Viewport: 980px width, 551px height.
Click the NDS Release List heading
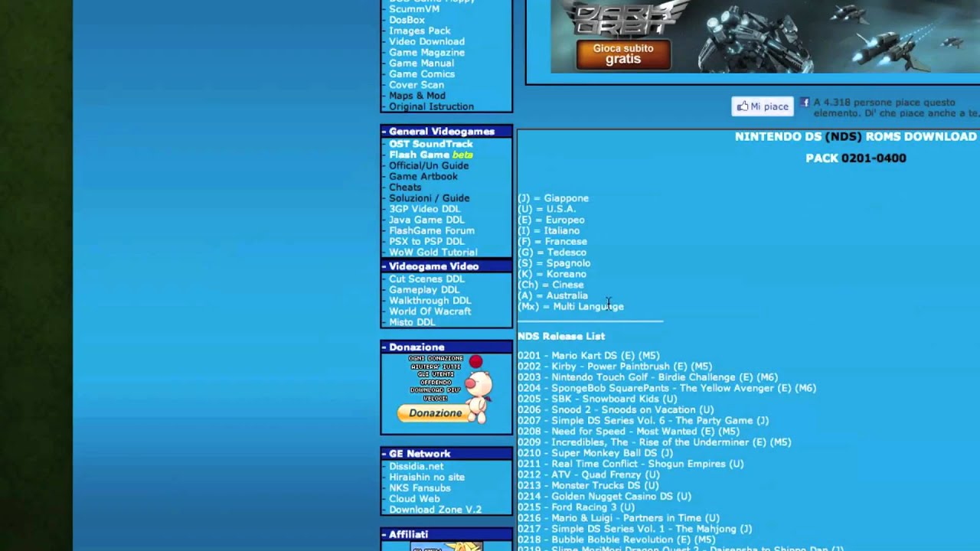[x=561, y=336]
